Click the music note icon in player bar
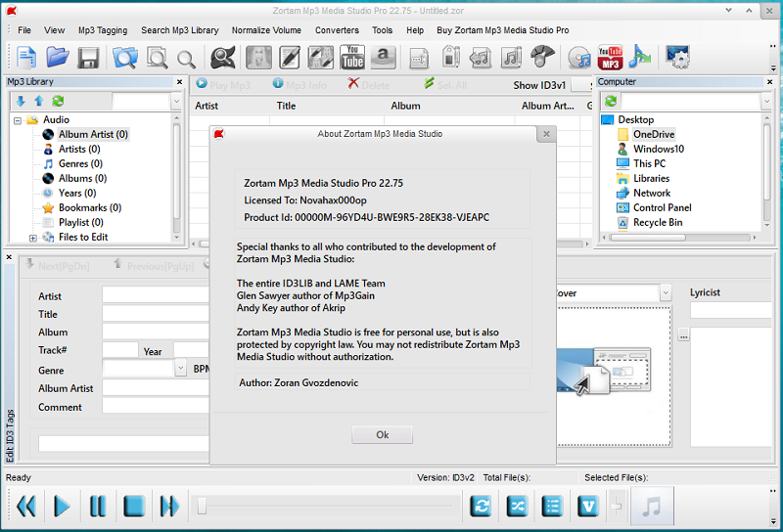The image size is (783, 532). tap(652, 507)
